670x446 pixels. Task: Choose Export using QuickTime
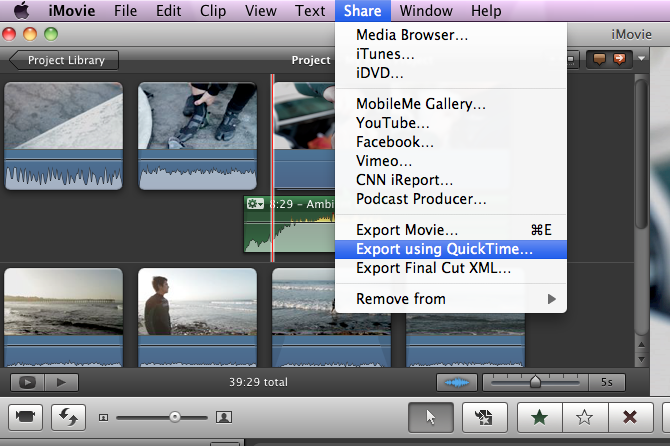[444, 249]
